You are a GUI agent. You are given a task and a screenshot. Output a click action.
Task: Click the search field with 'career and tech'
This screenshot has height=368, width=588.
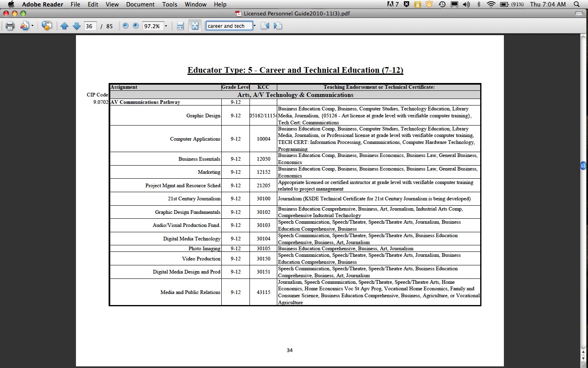tap(229, 26)
